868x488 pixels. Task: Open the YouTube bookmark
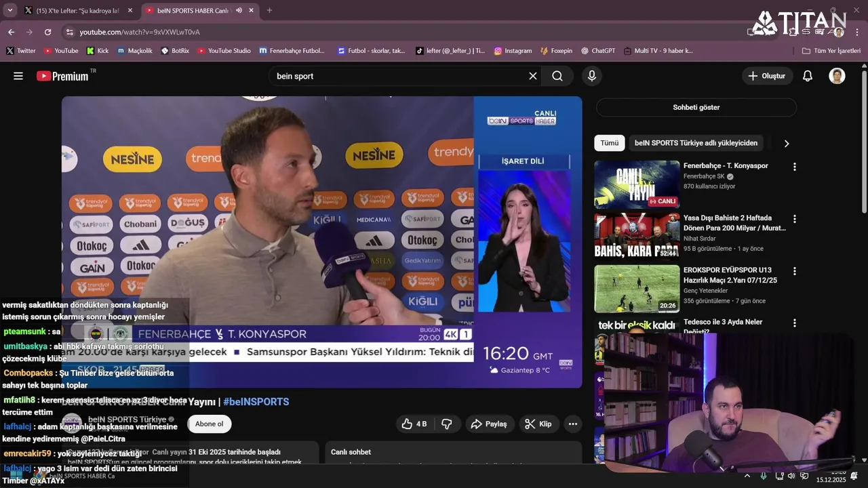coord(61,51)
